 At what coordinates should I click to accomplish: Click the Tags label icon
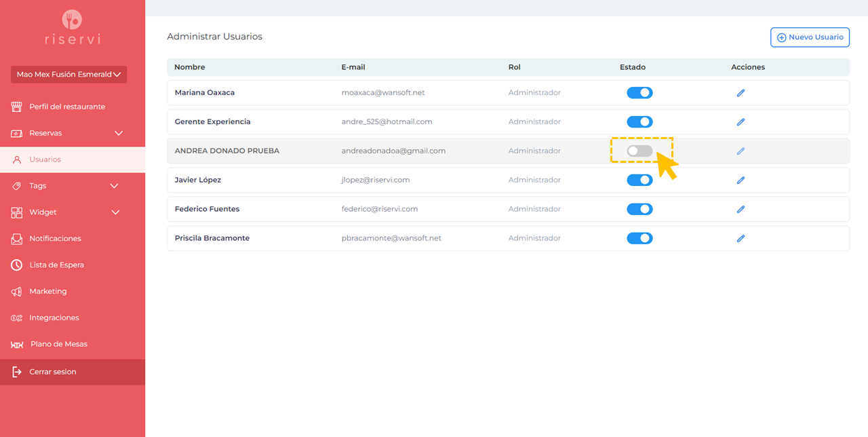17,186
